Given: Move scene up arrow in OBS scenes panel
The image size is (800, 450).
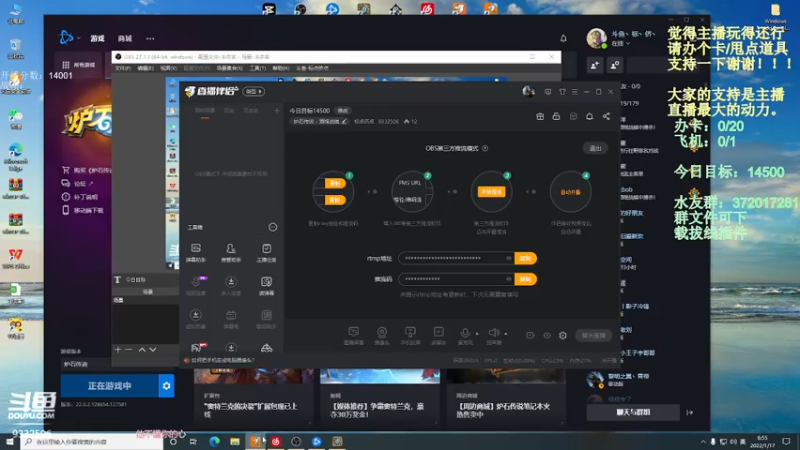Looking at the screenshot, I should [x=142, y=349].
